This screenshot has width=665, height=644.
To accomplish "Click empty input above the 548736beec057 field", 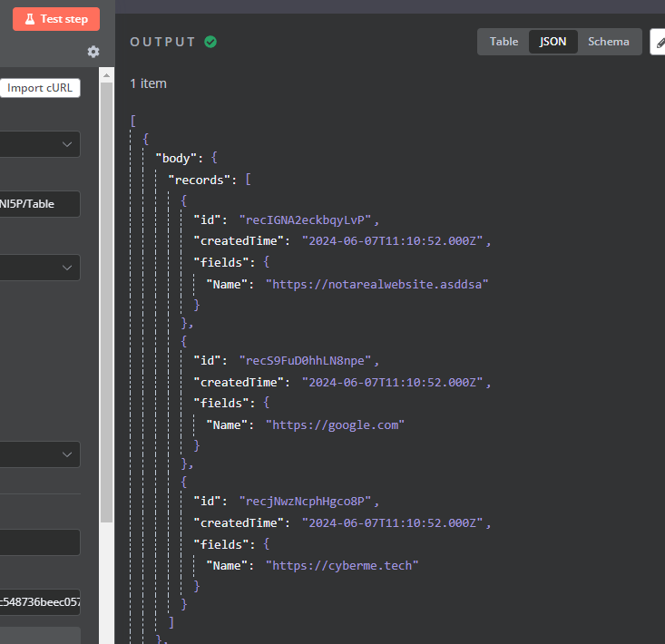I will pyautogui.click(x=40, y=542).
